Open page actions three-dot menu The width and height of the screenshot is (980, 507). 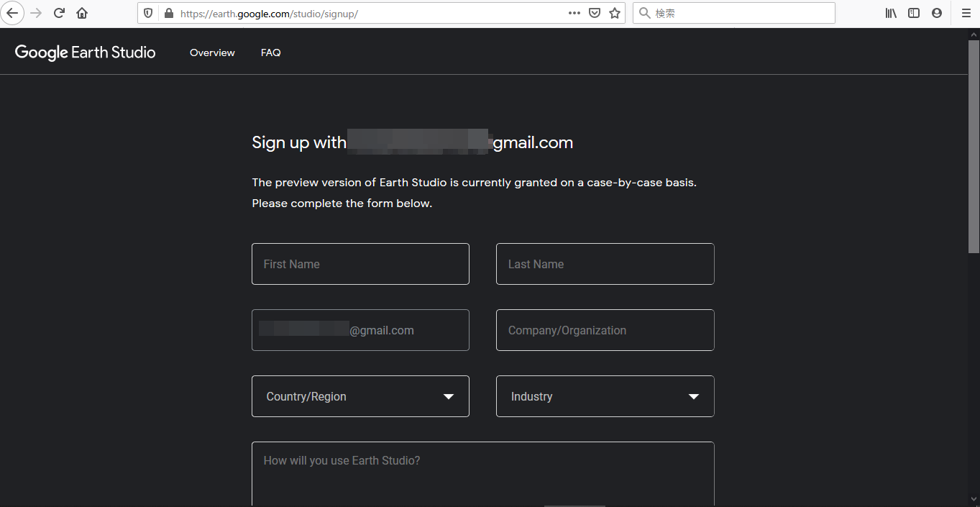pos(574,13)
